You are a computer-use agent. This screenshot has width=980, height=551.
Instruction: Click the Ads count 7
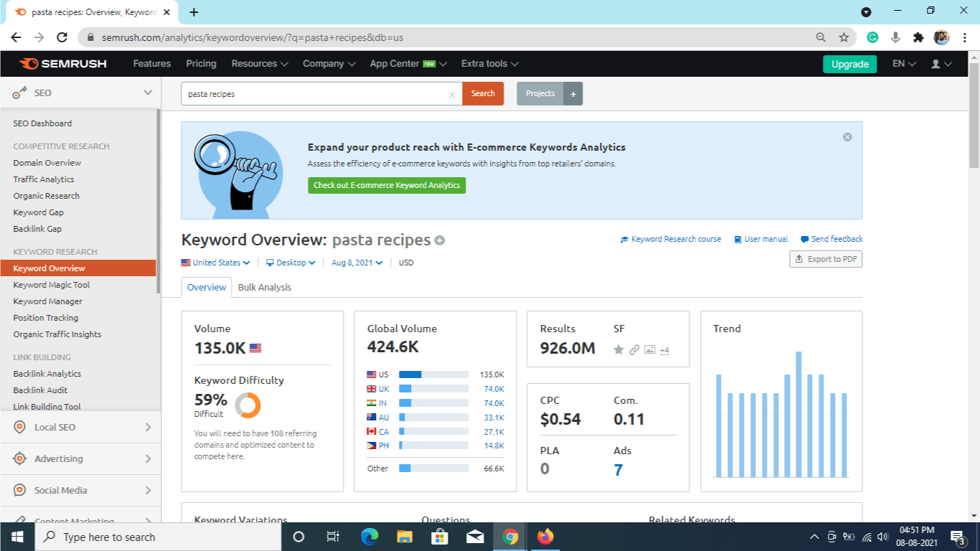[618, 470]
